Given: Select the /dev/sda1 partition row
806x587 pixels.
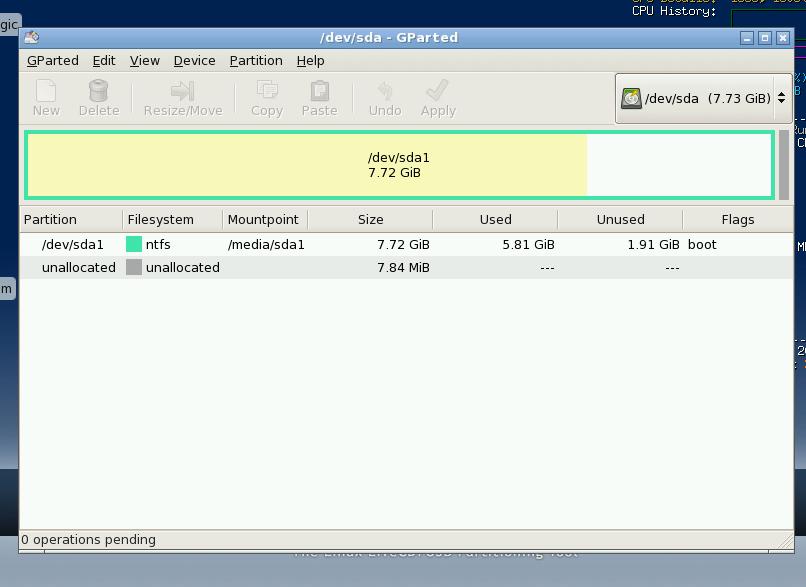Looking at the screenshot, I should (72, 243).
